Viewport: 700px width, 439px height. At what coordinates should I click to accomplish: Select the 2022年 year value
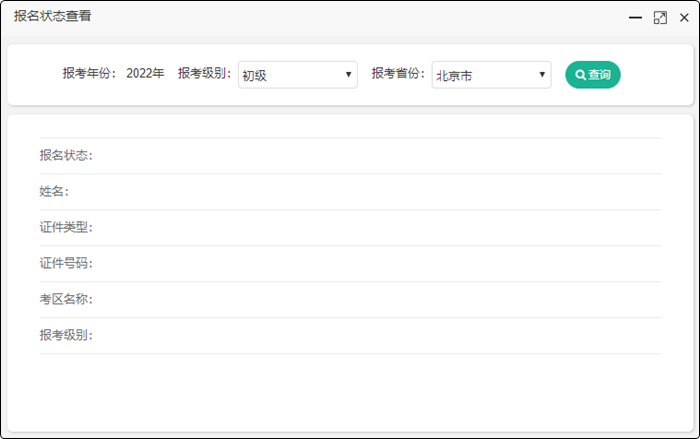tap(145, 74)
